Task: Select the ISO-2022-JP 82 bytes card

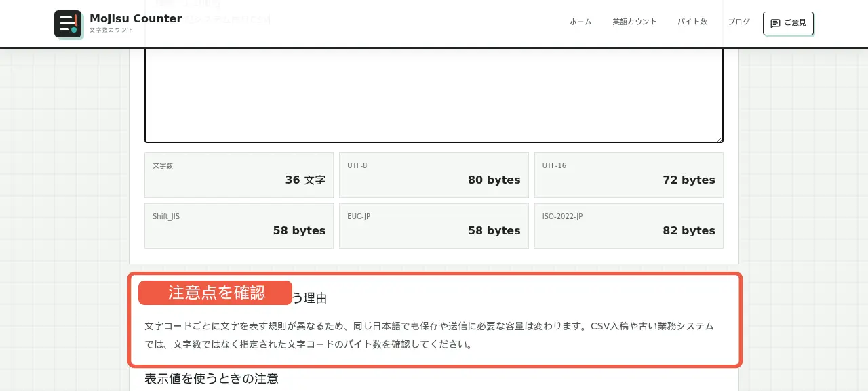Action: coord(629,226)
